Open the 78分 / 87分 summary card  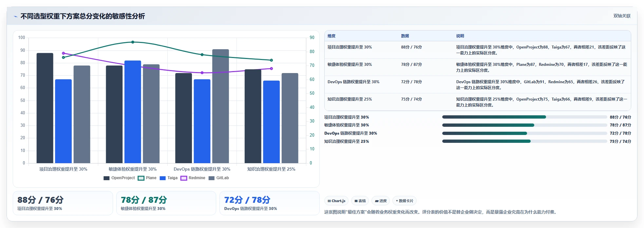(166, 203)
